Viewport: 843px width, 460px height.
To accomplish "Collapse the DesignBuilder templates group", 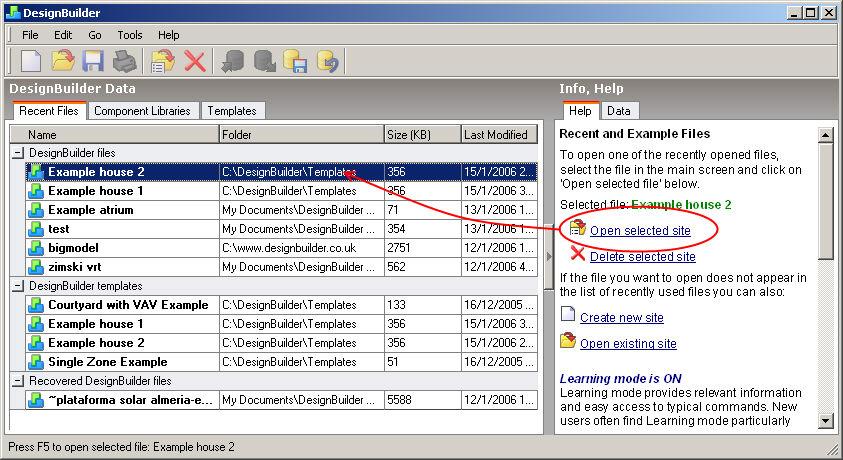I will point(17,286).
